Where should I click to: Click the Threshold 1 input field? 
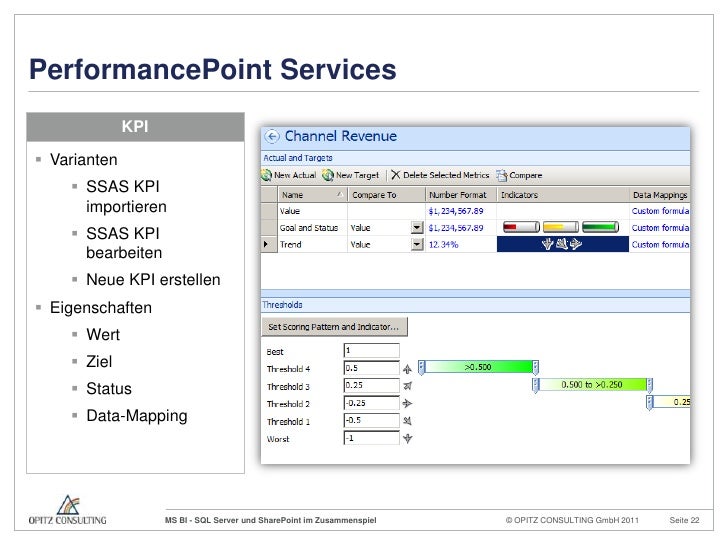[371, 420]
